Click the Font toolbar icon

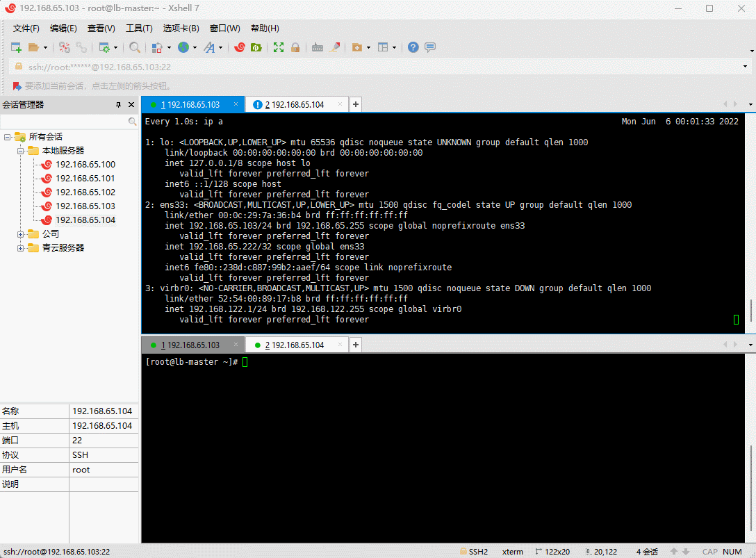[209, 47]
